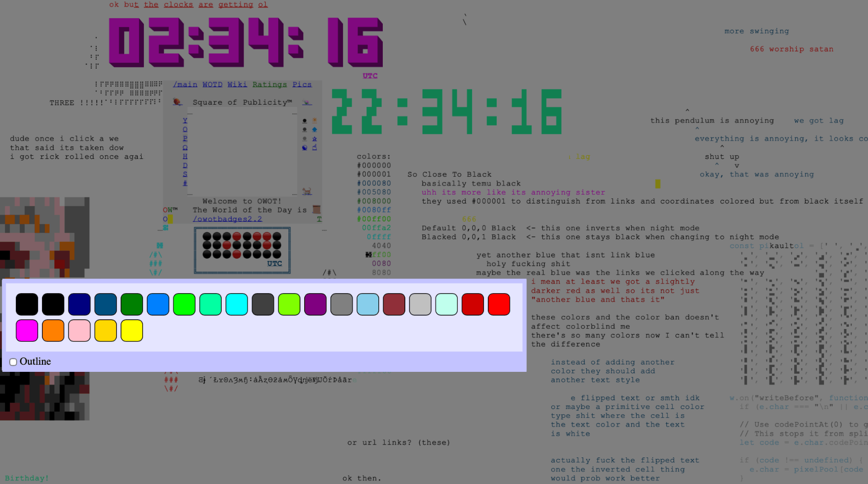The width and height of the screenshot is (868, 484).
Task: Click the blue star icon
Action: coord(315,139)
